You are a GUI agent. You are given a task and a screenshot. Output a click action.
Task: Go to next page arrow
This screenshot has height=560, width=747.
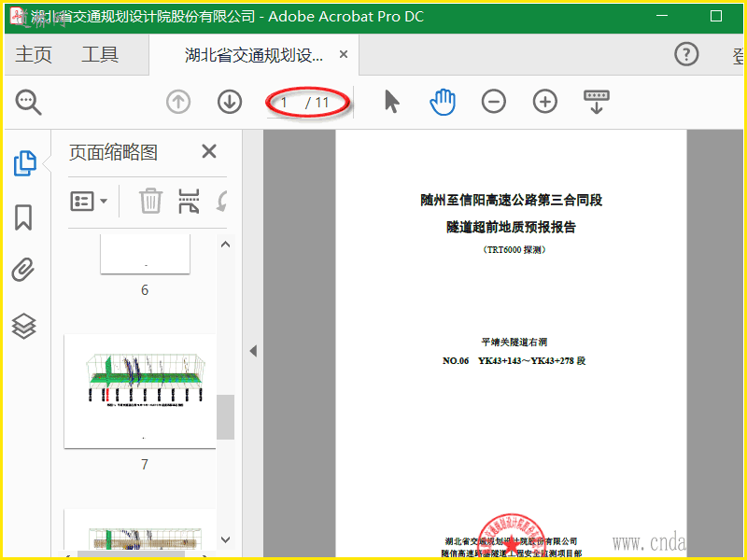pyautogui.click(x=230, y=102)
